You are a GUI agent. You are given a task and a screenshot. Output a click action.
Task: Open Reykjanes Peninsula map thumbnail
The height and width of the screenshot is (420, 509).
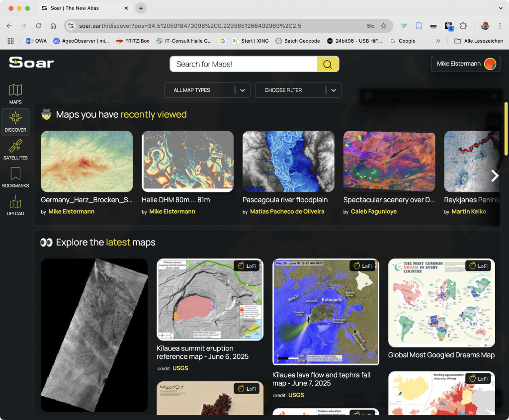pyautogui.click(x=472, y=162)
